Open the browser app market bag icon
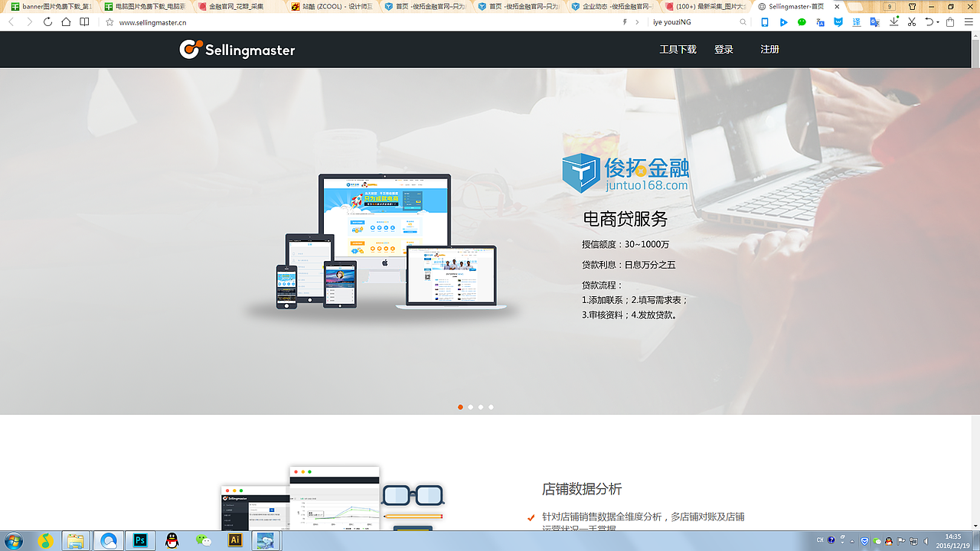Image resolution: width=980 pixels, height=551 pixels. (949, 22)
